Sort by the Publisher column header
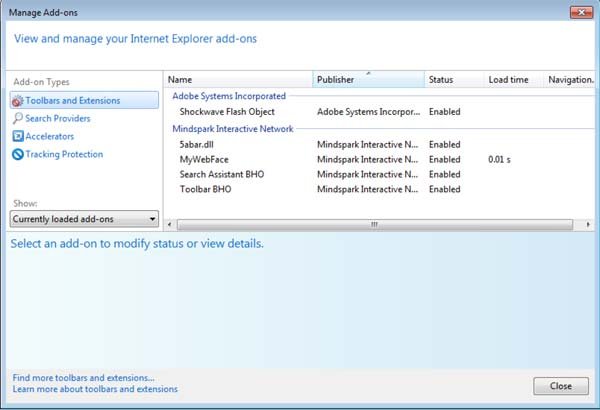Screen dimensions: 600x410 pyautogui.click(x=368, y=80)
